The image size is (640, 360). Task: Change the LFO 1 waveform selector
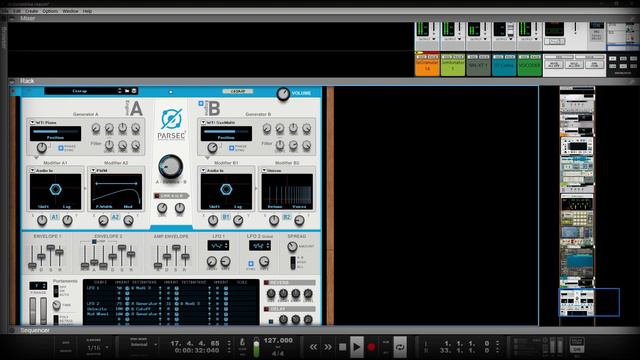coord(218,245)
